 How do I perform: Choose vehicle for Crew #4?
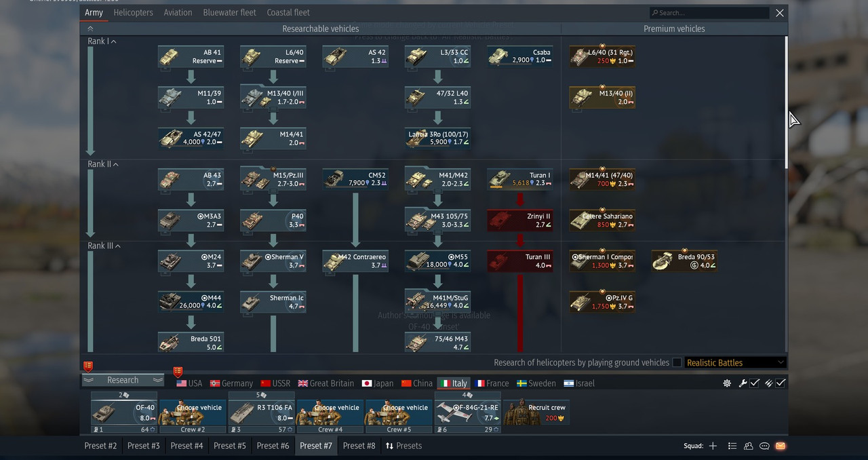pos(330,417)
